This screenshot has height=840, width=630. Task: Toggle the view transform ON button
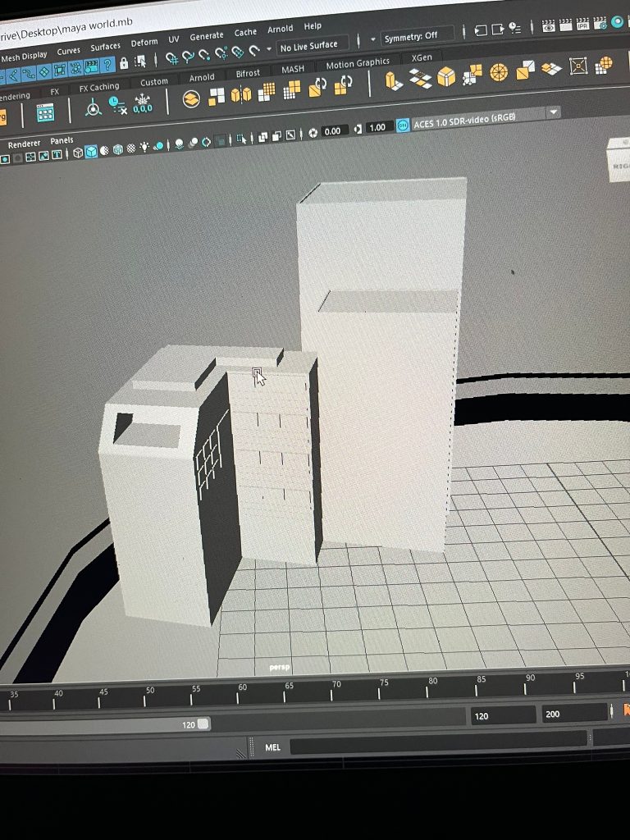pos(402,126)
